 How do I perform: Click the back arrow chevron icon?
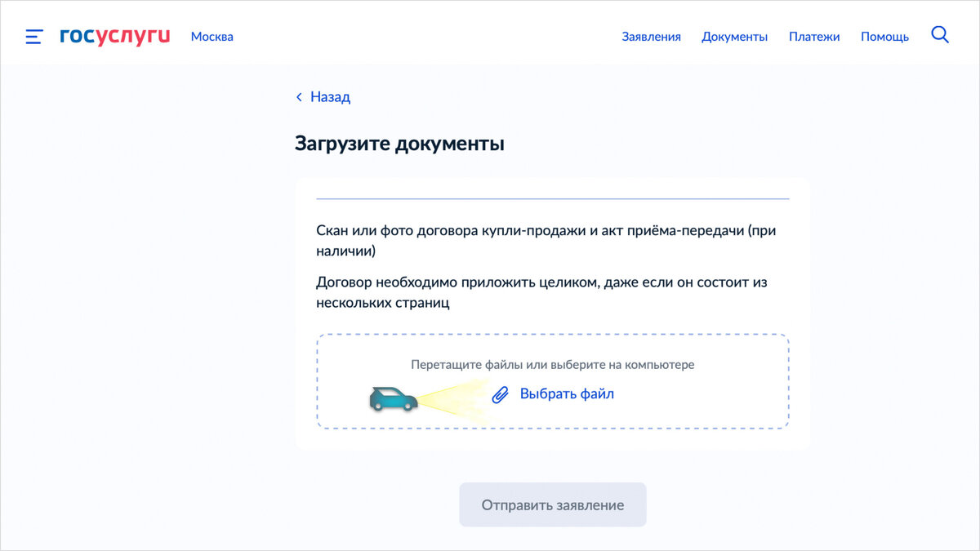click(299, 96)
